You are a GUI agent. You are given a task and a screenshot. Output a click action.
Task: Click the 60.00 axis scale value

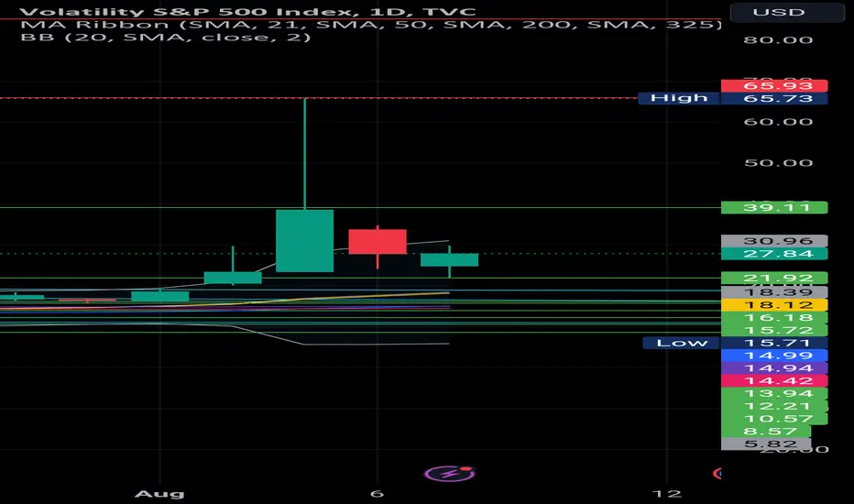(778, 122)
